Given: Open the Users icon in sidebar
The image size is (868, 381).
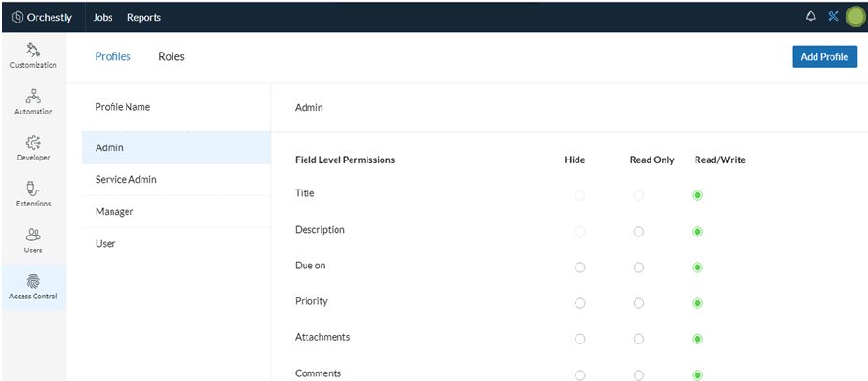Looking at the screenshot, I should [x=33, y=235].
